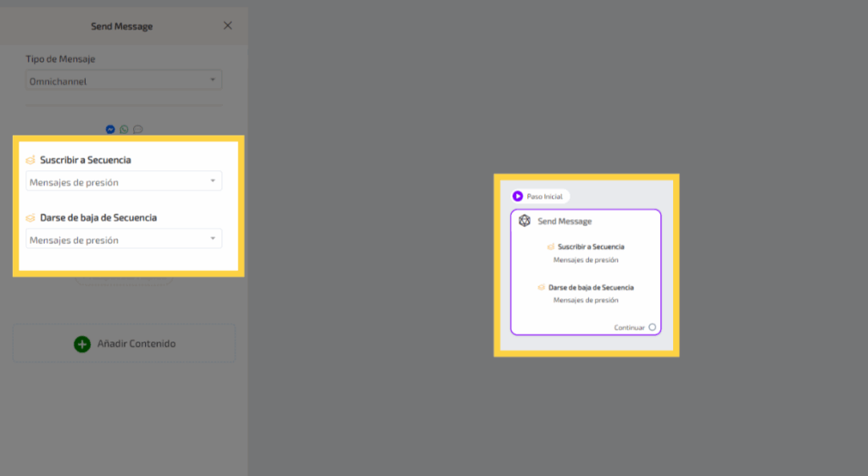Open the Tipo de Mensaje dropdown
Viewport: 868px width, 476px height.
[x=124, y=81]
